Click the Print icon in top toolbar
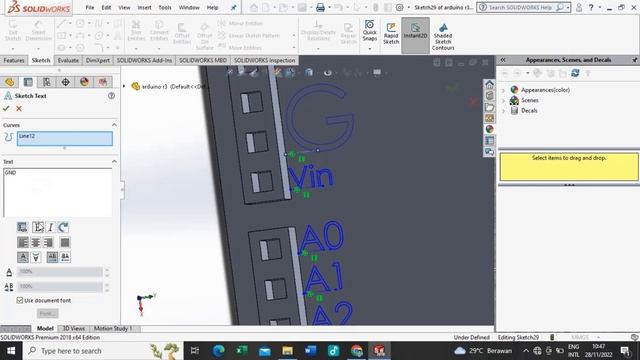This screenshot has width=640, height=360. coord(320,7)
